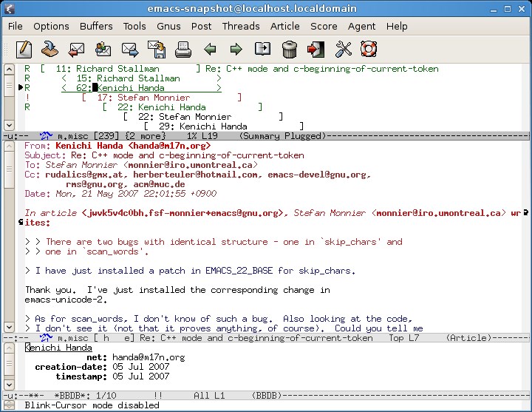
Task: Click summary pane scrollbar thumb
Action: pos(9,86)
